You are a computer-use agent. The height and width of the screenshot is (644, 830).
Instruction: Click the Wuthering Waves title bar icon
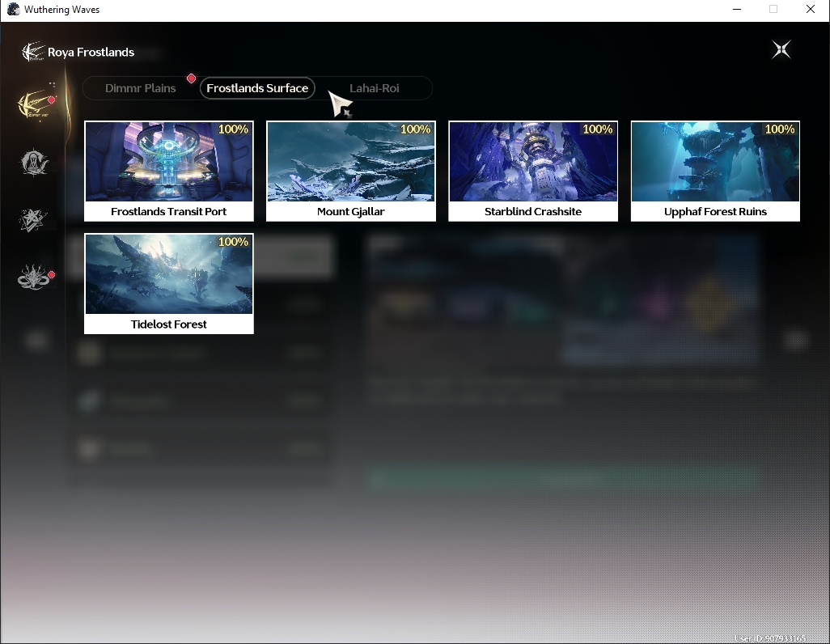click(x=13, y=9)
